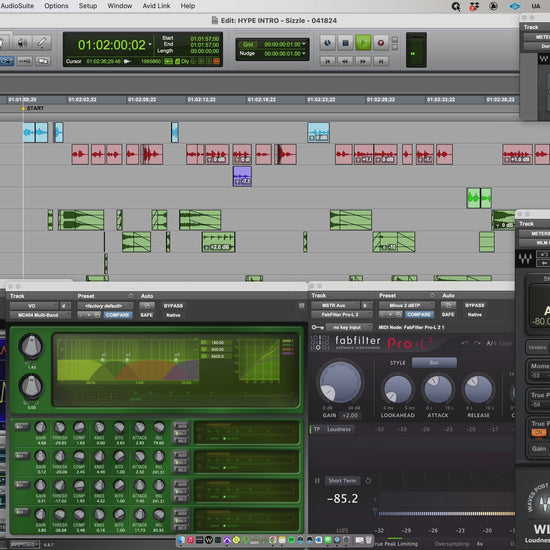Select the blue clip with dB tag
This screenshot has width=550, height=550.
click(x=318, y=132)
